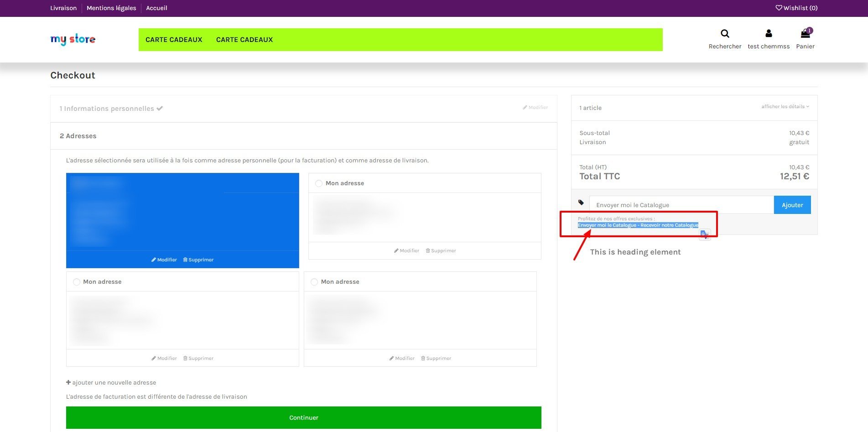This screenshot has height=432, width=868.
Task: Click the my store logo
Action: 73,40
